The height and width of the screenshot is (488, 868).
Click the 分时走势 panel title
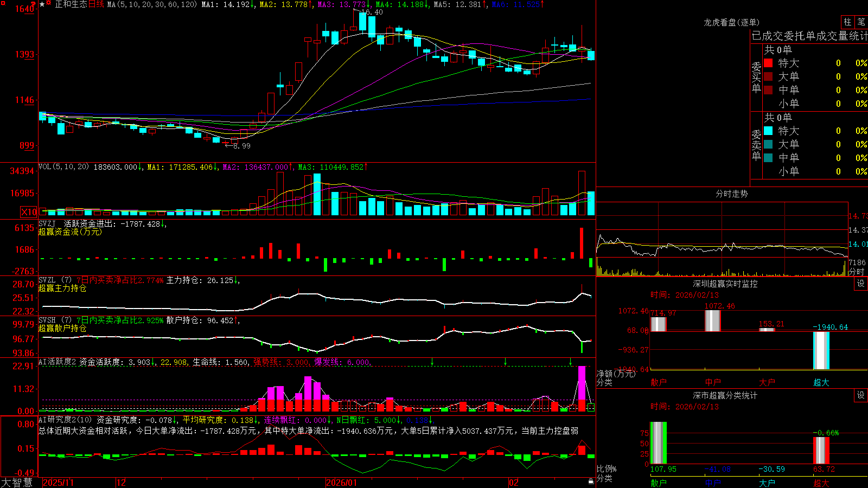(x=732, y=194)
